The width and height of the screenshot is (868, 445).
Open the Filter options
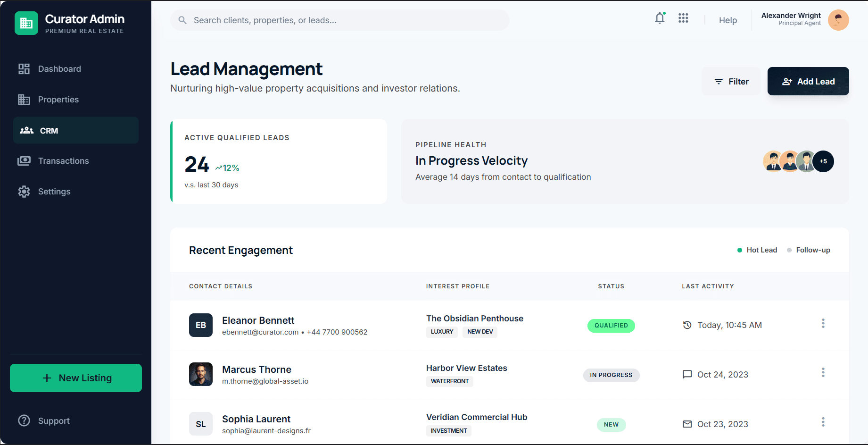click(x=731, y=81)
